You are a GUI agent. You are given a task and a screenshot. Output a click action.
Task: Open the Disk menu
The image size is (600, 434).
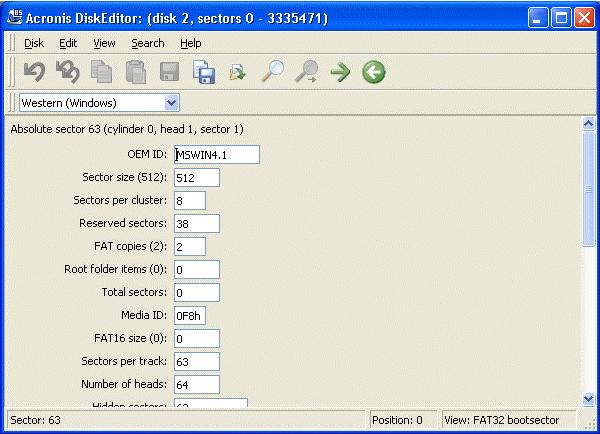(34, 43)
